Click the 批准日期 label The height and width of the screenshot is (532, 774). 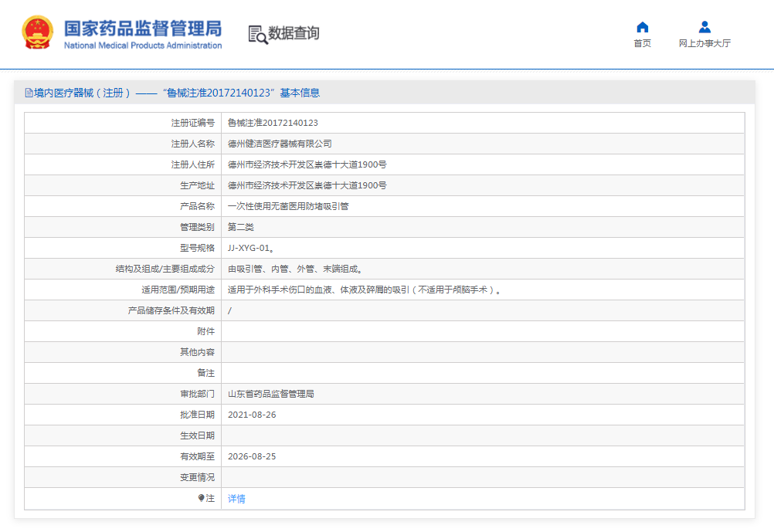[198, 415]
